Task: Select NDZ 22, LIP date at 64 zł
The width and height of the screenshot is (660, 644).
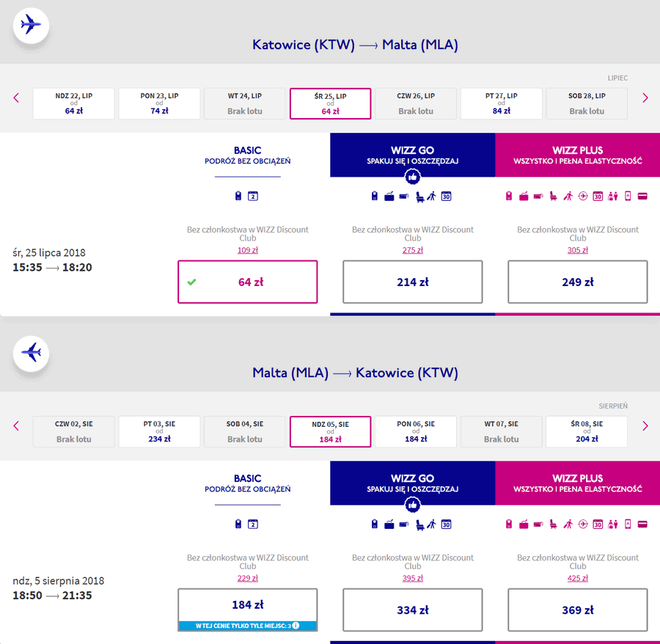Action: 73,103
